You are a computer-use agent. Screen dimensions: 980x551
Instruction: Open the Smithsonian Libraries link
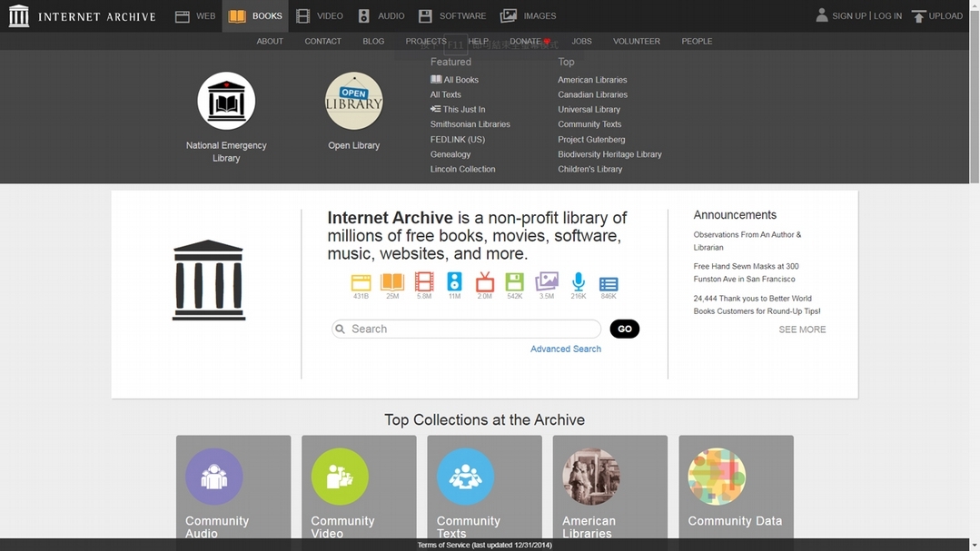pos(470,123)
